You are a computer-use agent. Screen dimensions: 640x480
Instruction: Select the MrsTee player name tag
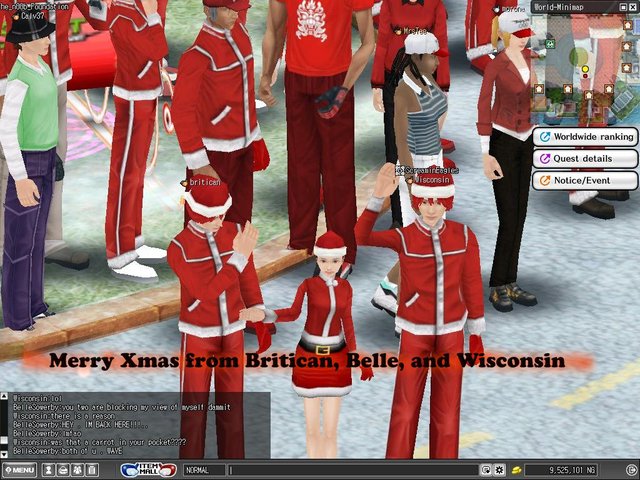pyautogui.click(x=411, y=31)
